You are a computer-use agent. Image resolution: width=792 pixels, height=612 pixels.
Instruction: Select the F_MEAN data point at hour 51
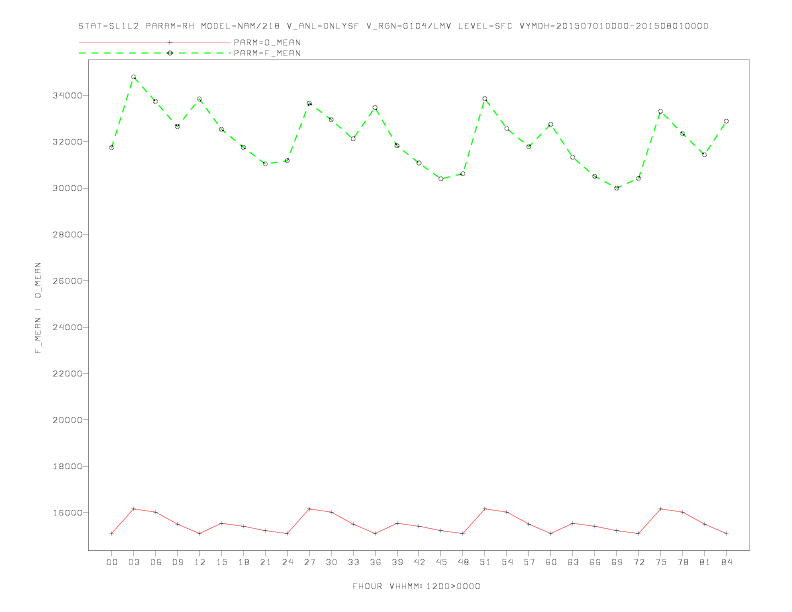pos(485,99)
